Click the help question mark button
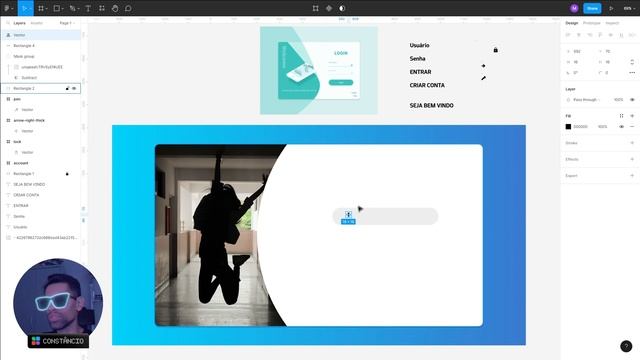Viewport: 640px width, 360px height. coord(626,346)
